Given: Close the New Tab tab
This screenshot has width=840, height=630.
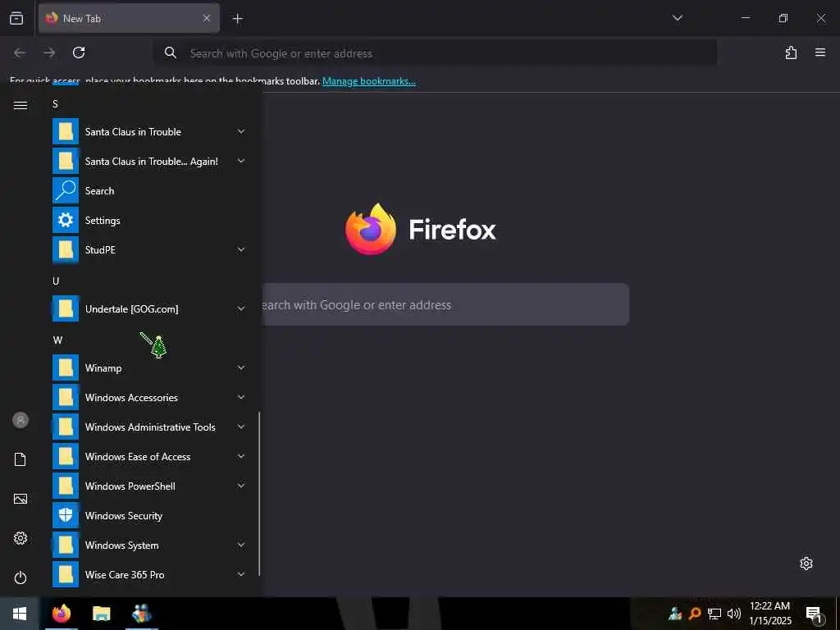Looking at the screenshot, I should tap(207, 18).
